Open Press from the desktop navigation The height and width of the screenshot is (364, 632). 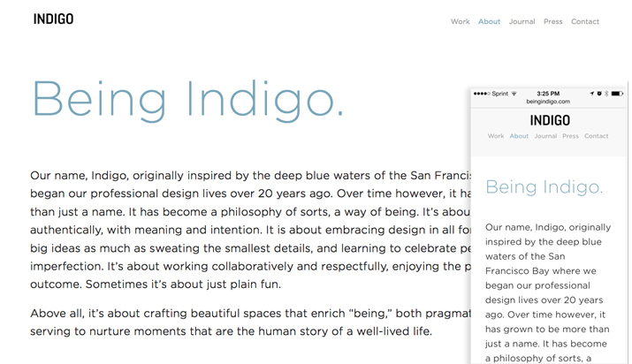tap(552, 21)
